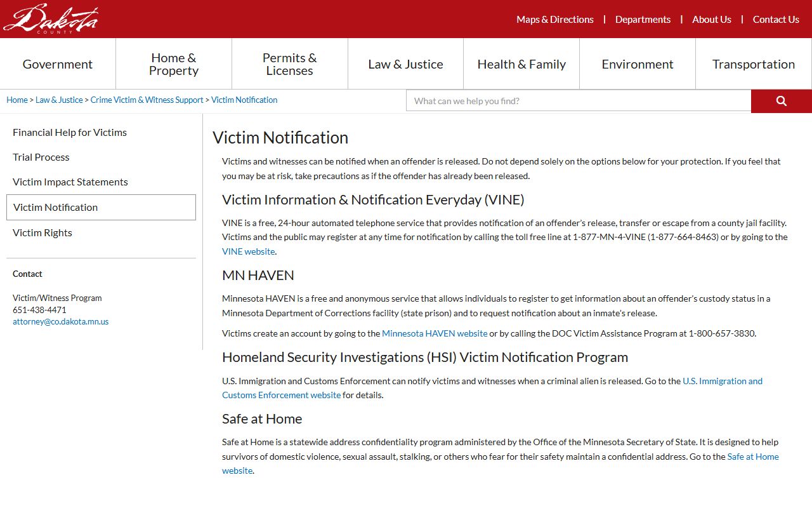
Task: Open the Permits & Licenses menu
Action: tap(290, 64)
